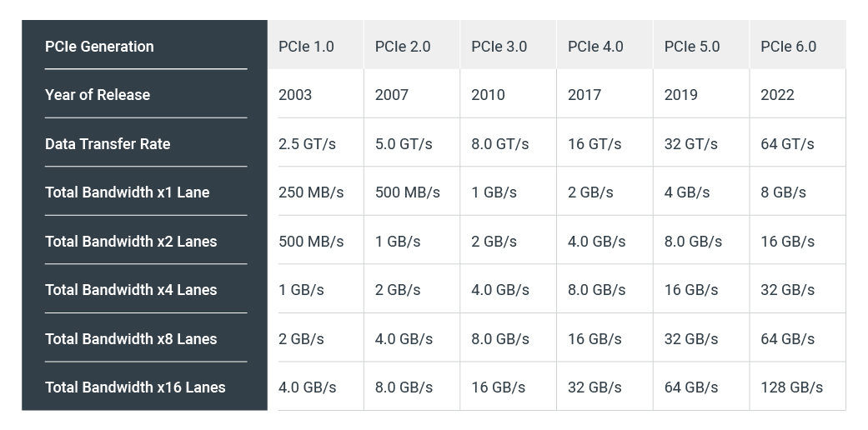Click the Year of Release row label
The image size is (868, 430).
(x=98, y=95)
